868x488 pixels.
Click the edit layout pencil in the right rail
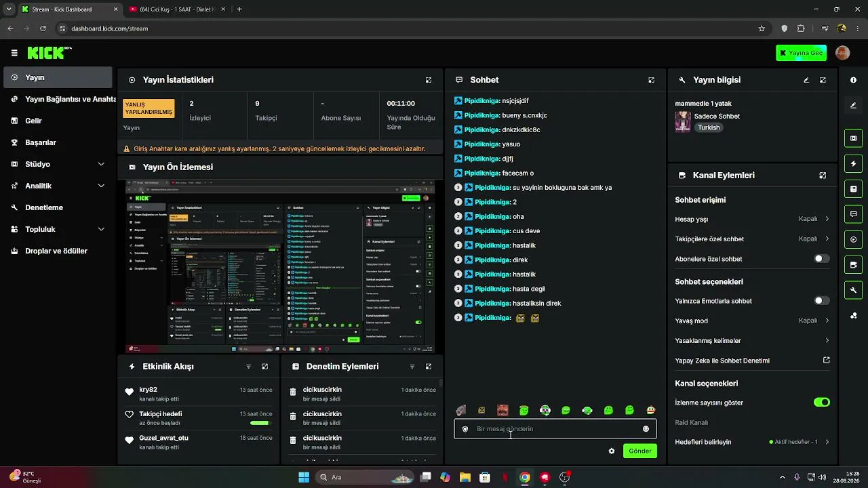[x=853, y=105]
